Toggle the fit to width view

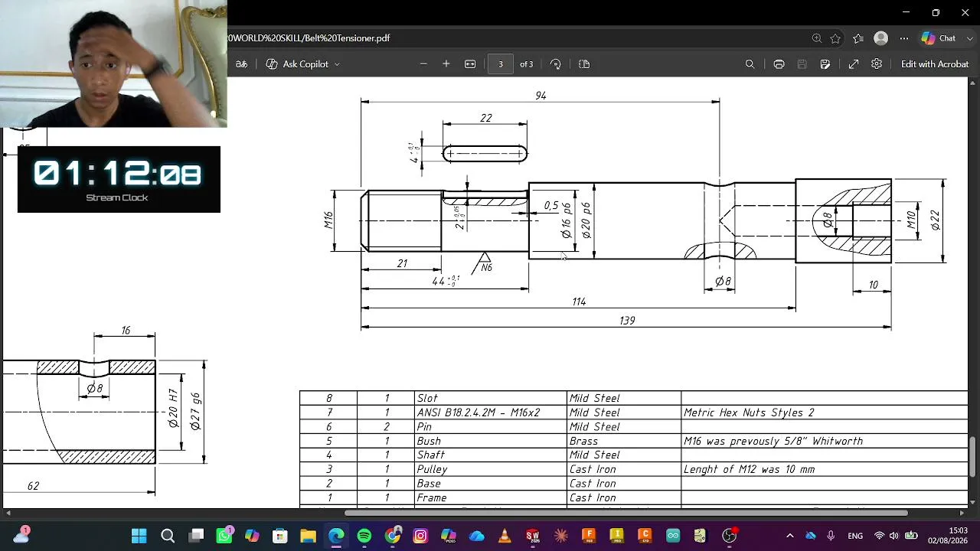point(470,64)
